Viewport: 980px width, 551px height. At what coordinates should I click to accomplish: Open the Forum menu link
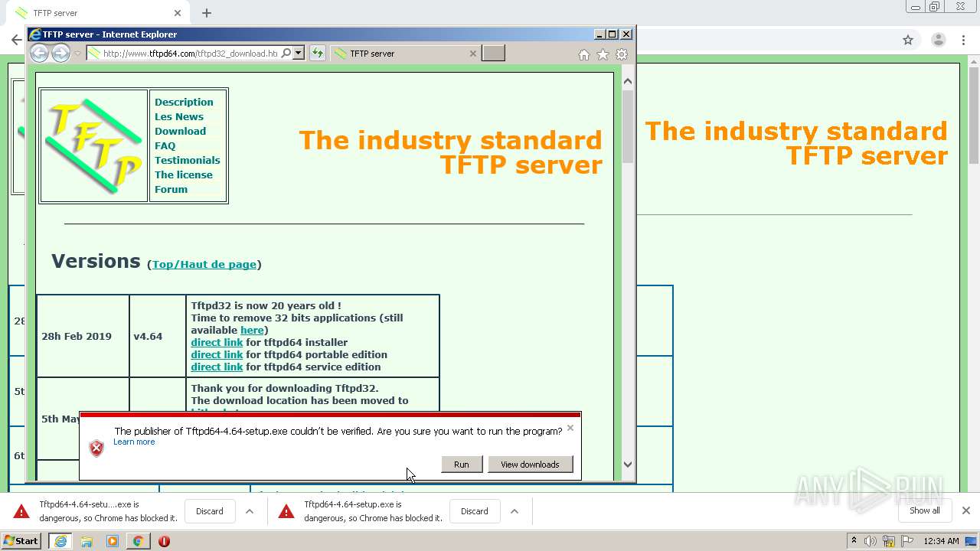[x=171, y=189]
